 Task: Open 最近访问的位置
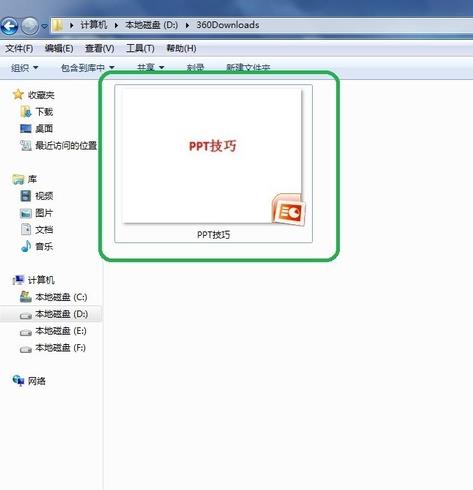point(66,146)
